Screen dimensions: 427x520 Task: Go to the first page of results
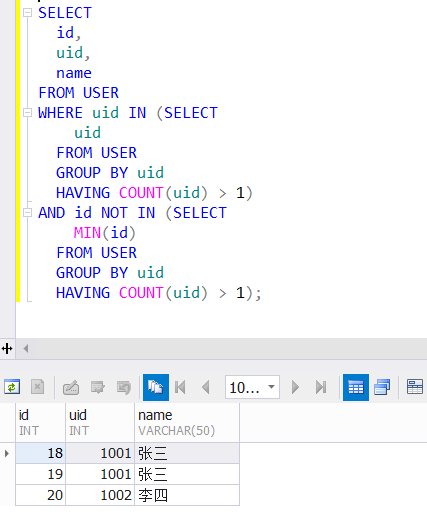[x=180, y=387]
